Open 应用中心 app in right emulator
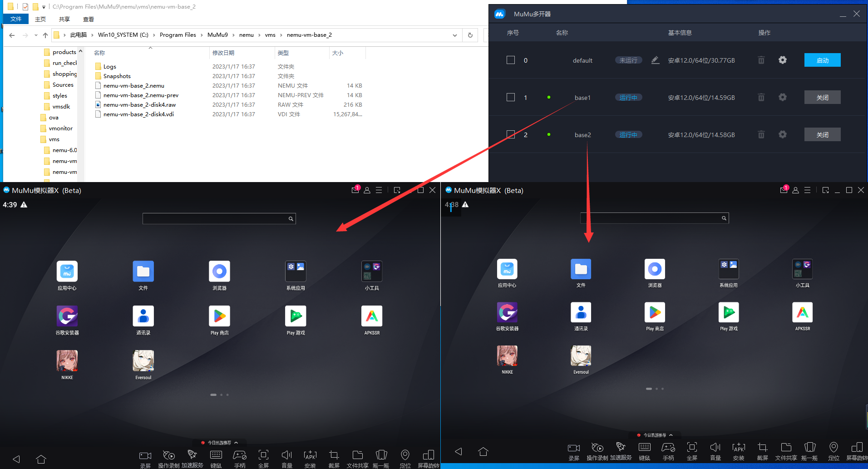Viewport: 868px width, 469px height. point(507,269)
